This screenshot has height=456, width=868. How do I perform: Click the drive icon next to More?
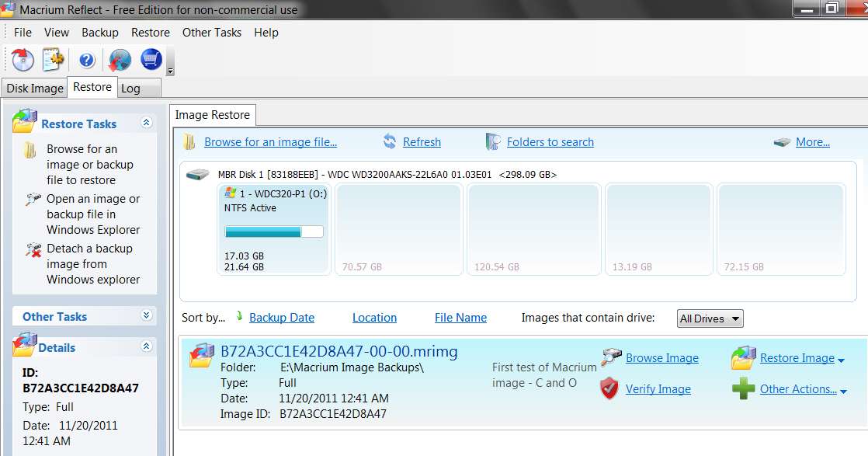coord(782,142)
